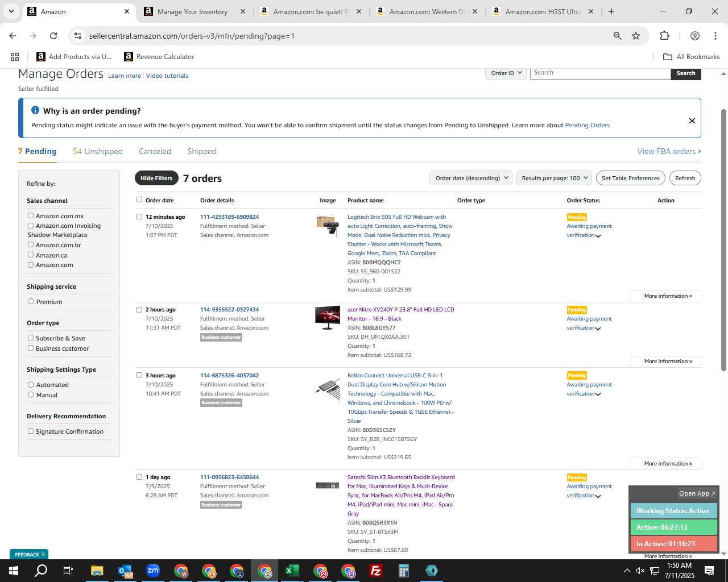Expand More information for Belkin order
The height and width of the screenshot is (582, 728).
point(665,464)
